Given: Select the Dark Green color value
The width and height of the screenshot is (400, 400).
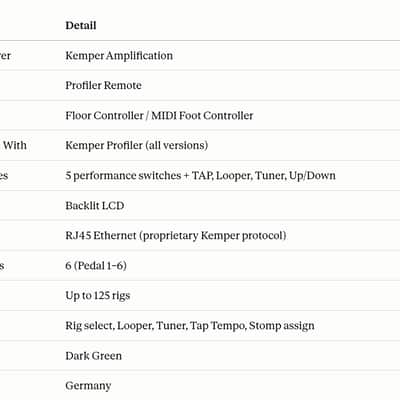Looking at the screenshot, I should pos(93,356).
